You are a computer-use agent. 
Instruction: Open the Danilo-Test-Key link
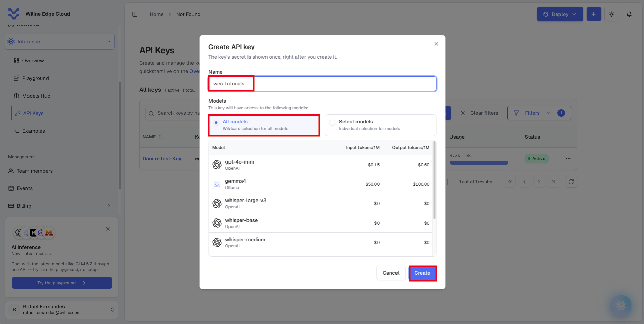coord(162,159)
